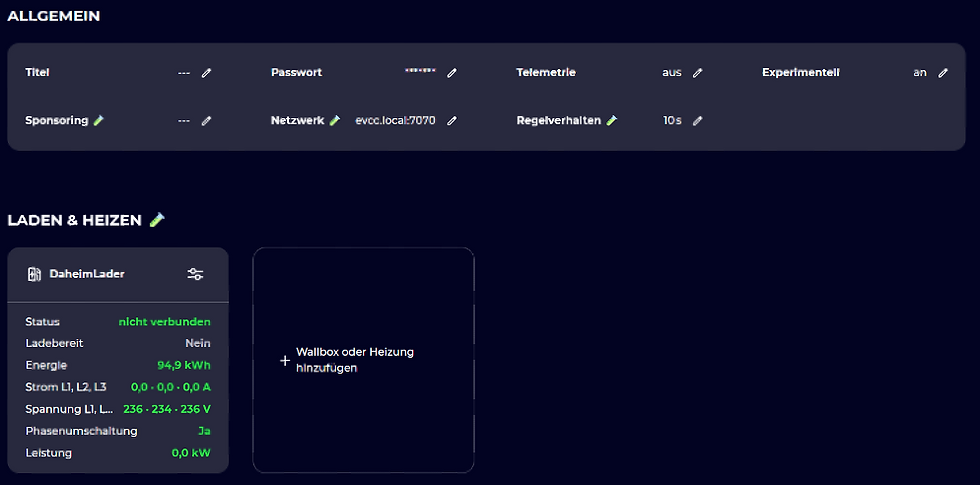The width and height of the screenshot is (980, 485).
Task: Click Energie value '94,9 kWh'
Action: [x=184, y=365]
